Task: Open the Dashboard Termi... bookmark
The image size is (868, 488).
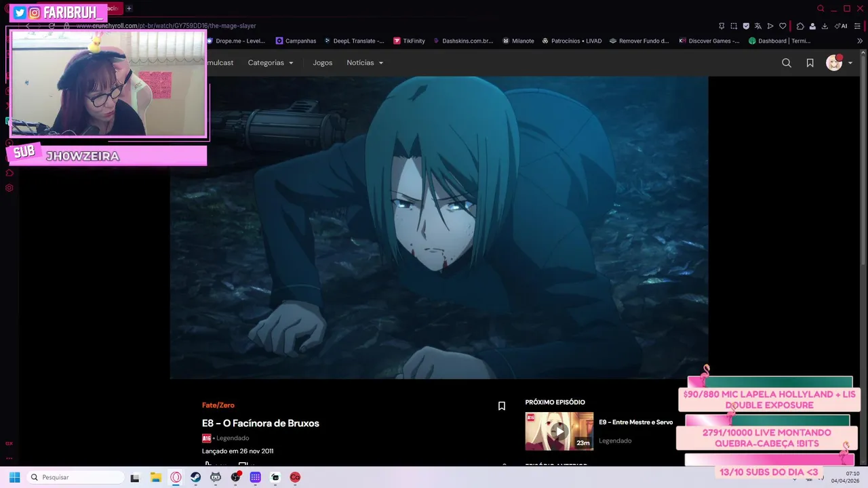Action: [780, 41]
